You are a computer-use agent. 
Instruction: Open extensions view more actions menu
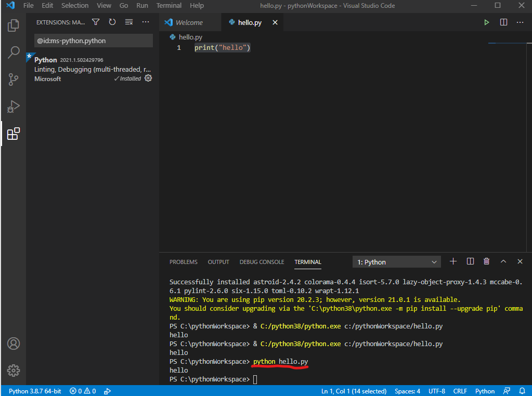(x=146, y=22)
